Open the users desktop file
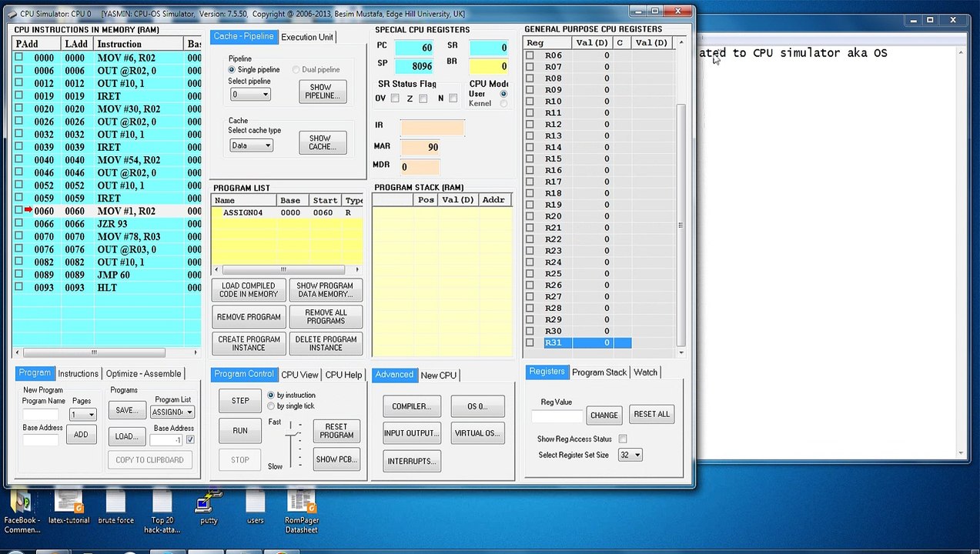 [x=255, y=508]
